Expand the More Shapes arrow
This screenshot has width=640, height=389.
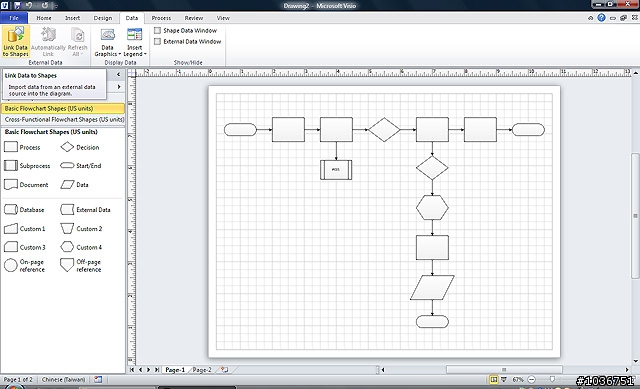pyautogui.click(x=119, y=87)
